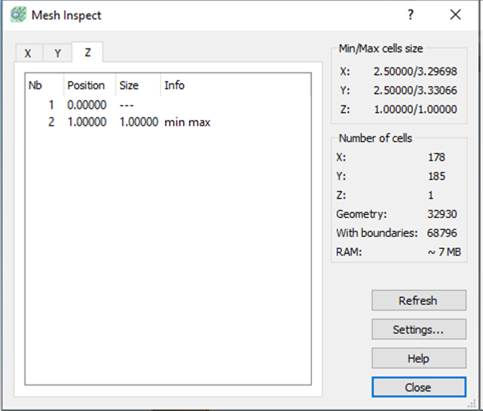Viewport: 483px width, 411px height.
Task: Click the Z min/max cell size value
Action: 415,109
